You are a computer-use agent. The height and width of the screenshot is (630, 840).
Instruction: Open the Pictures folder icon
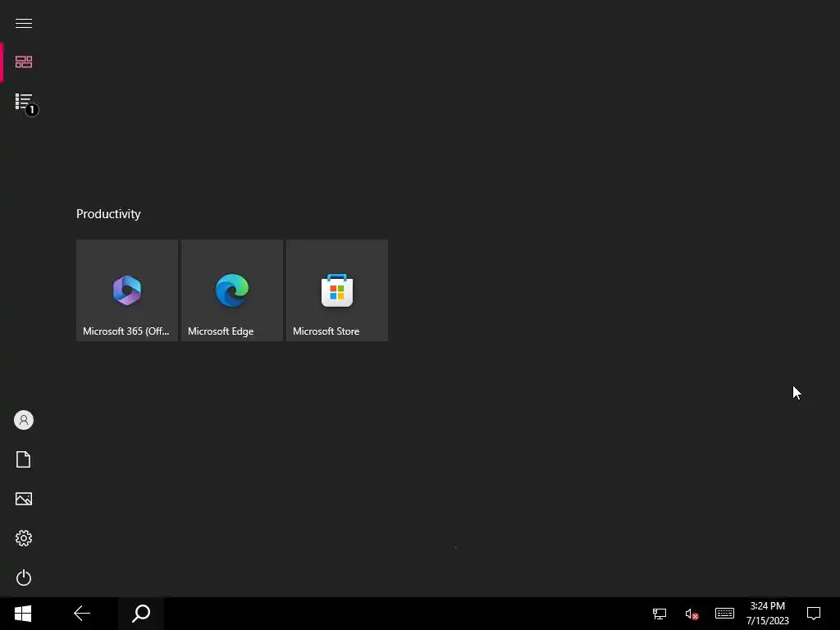pyautogui.click(x=24, y=499)
